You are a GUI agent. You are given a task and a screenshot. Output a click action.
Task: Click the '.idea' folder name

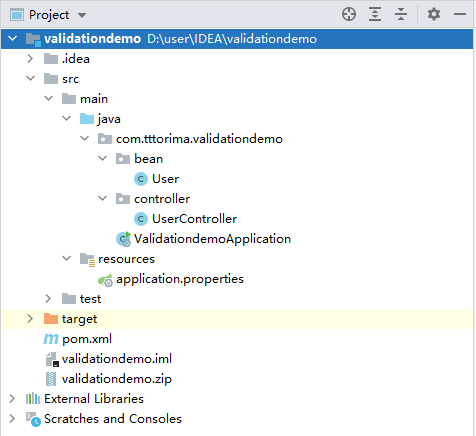point(76,59)
